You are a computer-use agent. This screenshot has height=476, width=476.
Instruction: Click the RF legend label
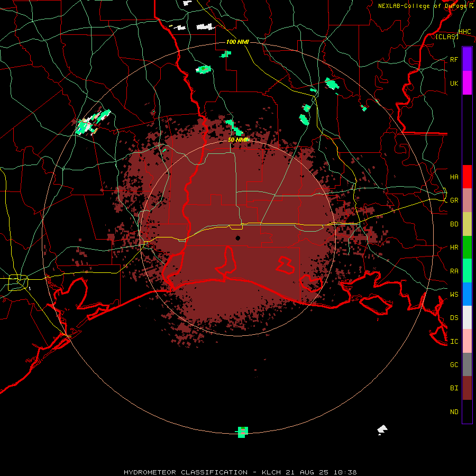[454, 59]
